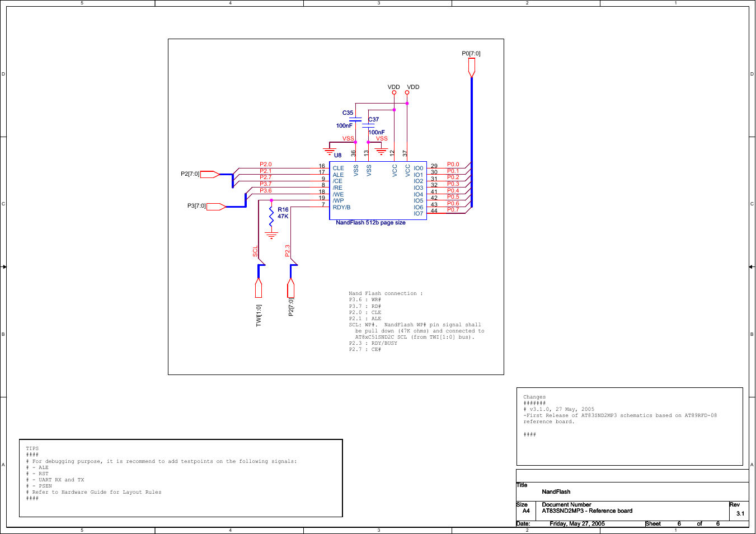This screenshot has width=756, height=534.
Task: Click the date 'Friday, May 27, 2005'
Action: click(x=577, y=523)
